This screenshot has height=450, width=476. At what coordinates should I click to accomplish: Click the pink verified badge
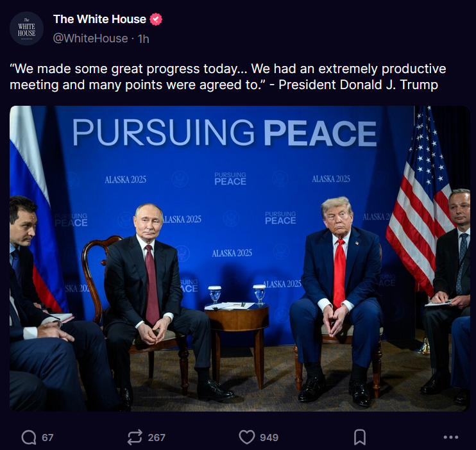[x=156, y=19]
